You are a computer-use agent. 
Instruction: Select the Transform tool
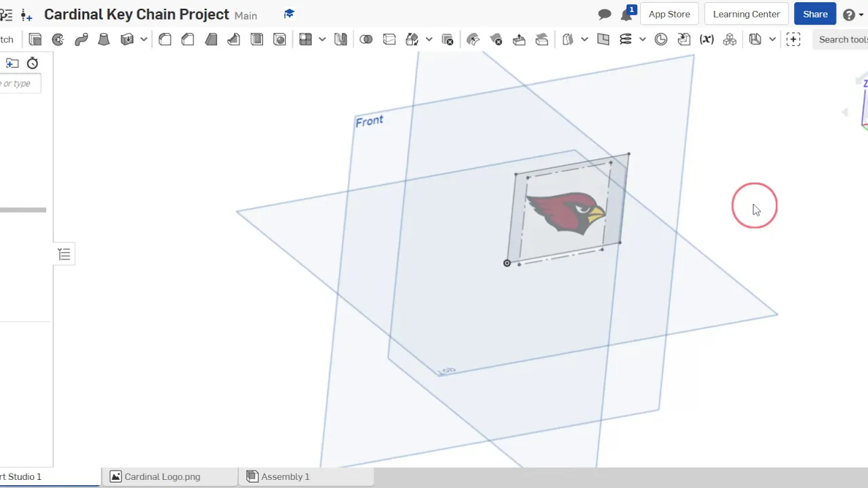click(412, 39)
